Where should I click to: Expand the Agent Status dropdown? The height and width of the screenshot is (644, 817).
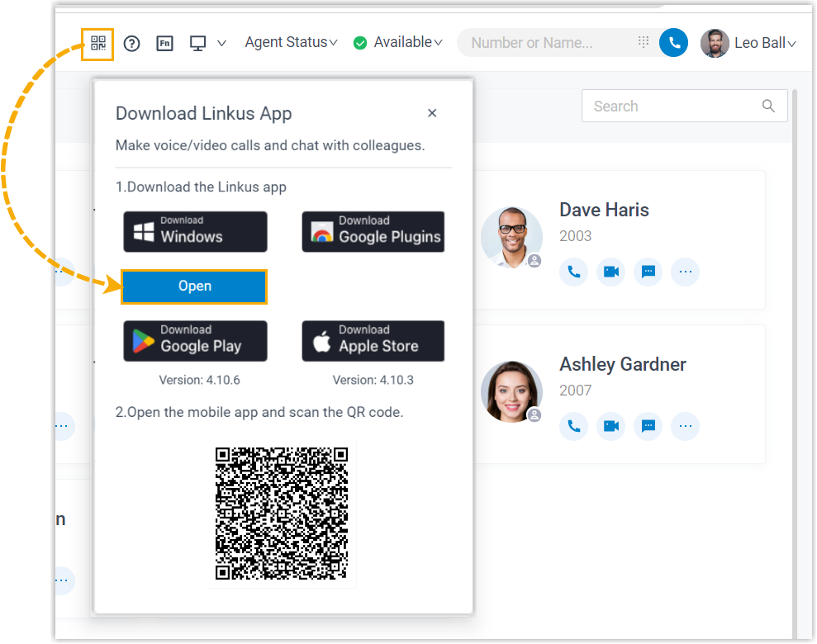[291, 42]
